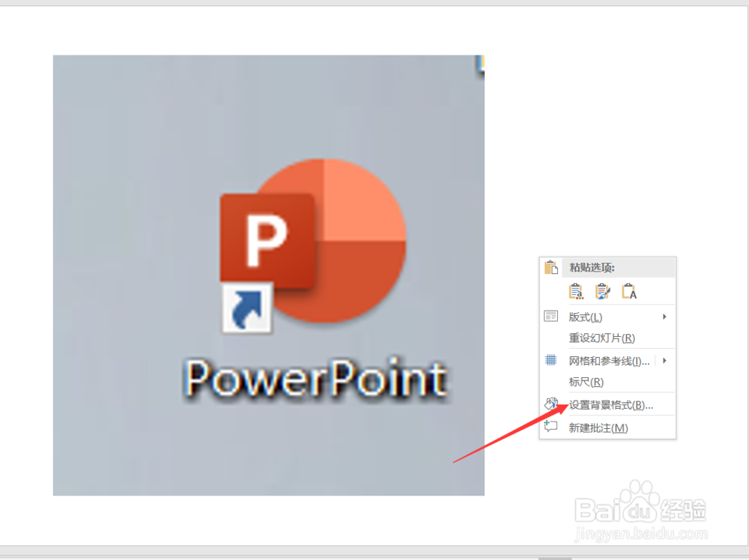Select 重设幻灯片(R) menu entry
Image resolution: width=749 pixels, height=560 pixels.
click(x=607, y=338)
